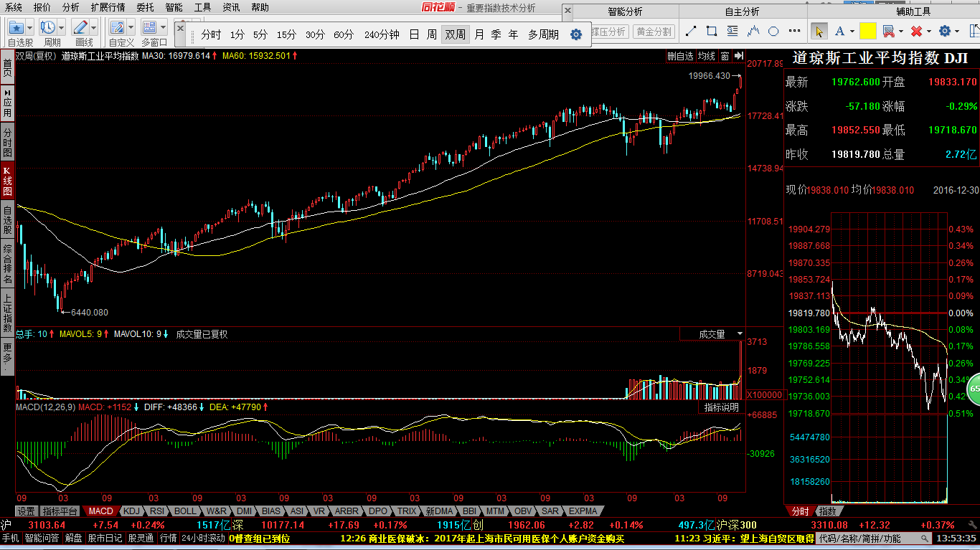
Task: Open dropdown arrow next to 画线 icon
Action: [x=93, y=28]
